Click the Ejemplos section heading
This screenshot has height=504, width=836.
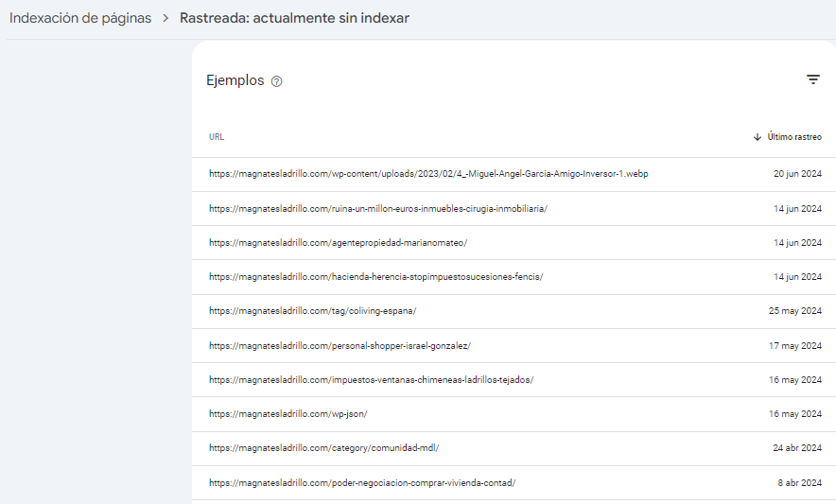pyautogui.click(x=235, y=80)
